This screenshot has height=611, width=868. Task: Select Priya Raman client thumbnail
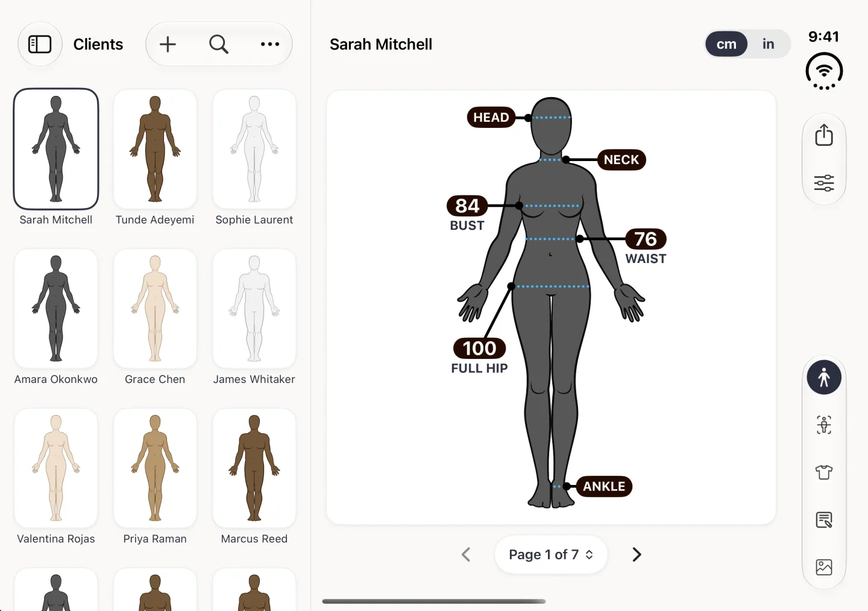click(x=155, y=468)
